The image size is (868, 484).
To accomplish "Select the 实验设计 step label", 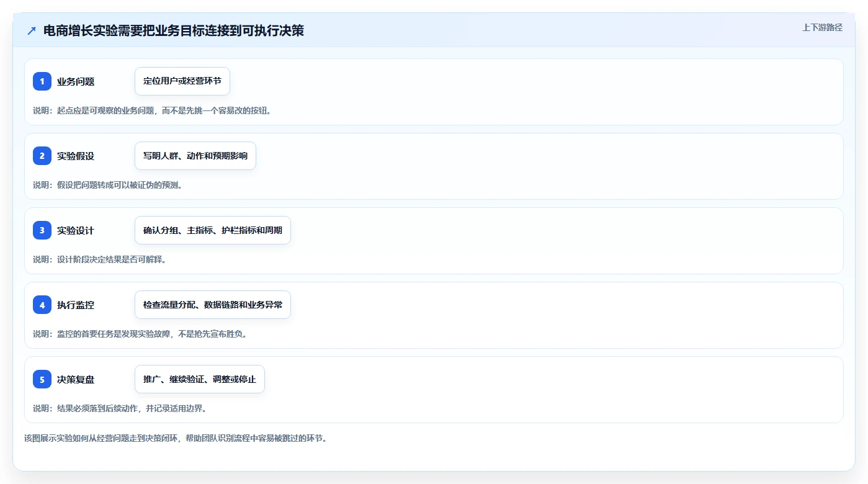I will coord(76,230).
